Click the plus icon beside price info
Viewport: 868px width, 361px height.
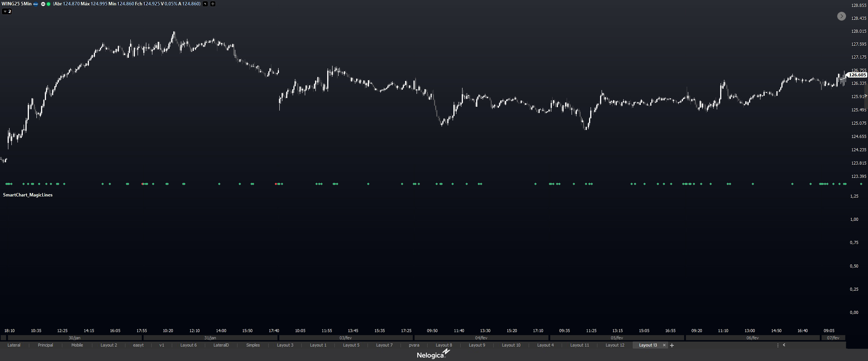213,4
